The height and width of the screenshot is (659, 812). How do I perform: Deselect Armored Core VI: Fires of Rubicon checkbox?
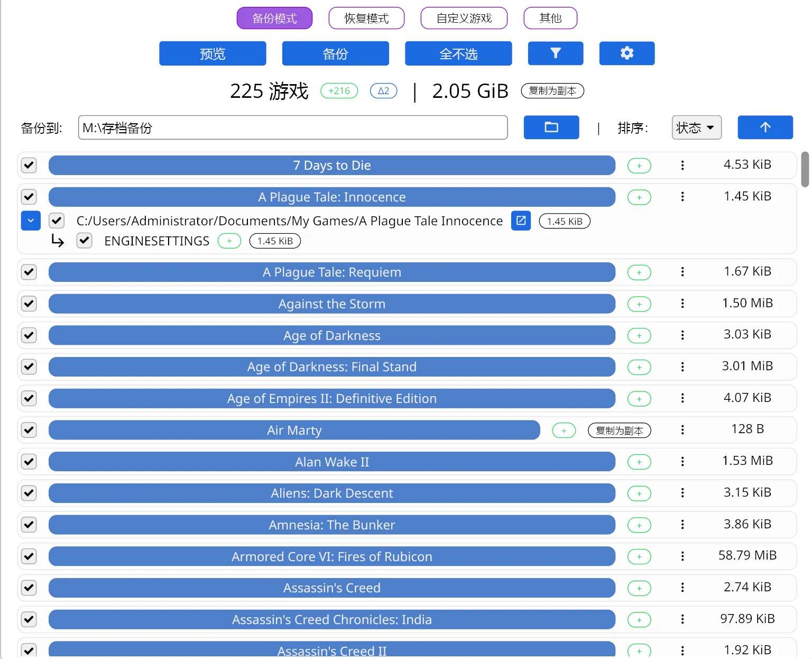point(29,556)
